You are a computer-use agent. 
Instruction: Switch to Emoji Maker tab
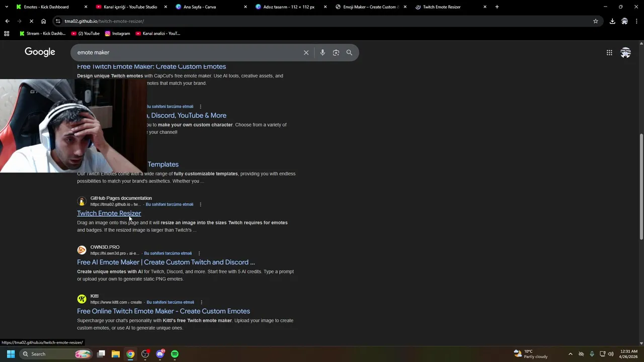(371, 7)
